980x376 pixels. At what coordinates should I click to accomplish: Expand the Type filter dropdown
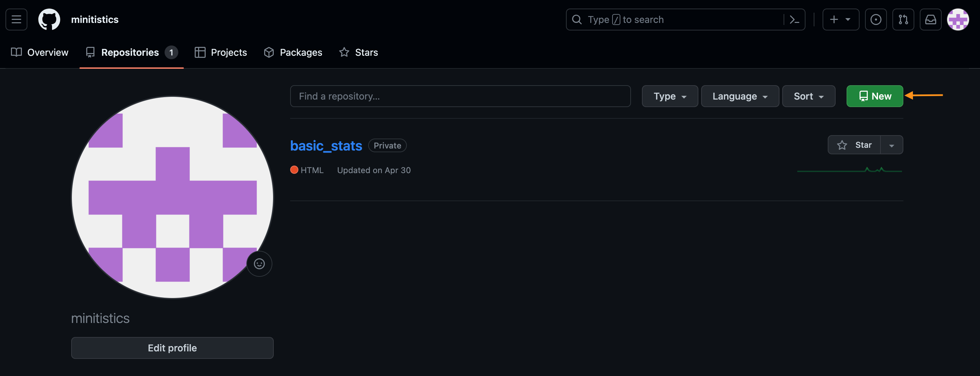click(670, 96)
